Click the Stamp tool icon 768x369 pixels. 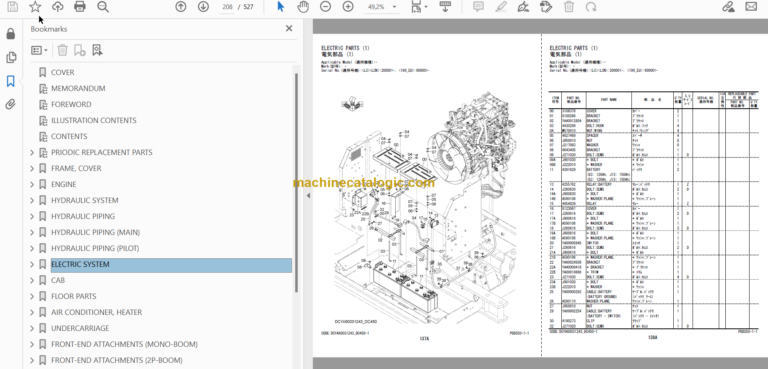coord(546,7)
